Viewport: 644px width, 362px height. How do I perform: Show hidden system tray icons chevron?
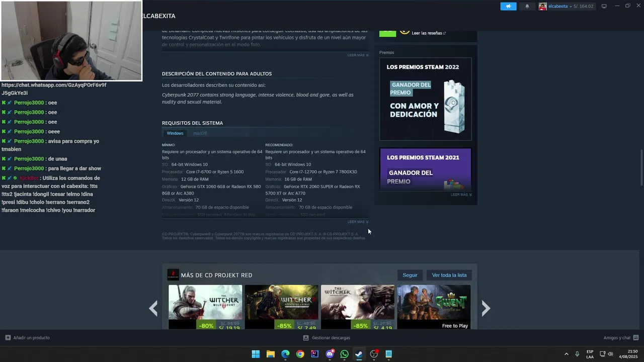click(566, 354)
